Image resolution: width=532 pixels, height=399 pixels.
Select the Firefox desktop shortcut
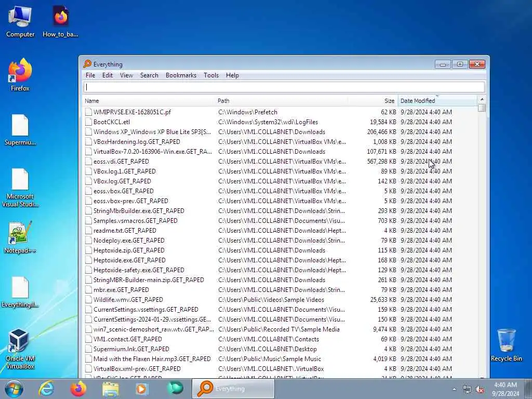point(20,75)
